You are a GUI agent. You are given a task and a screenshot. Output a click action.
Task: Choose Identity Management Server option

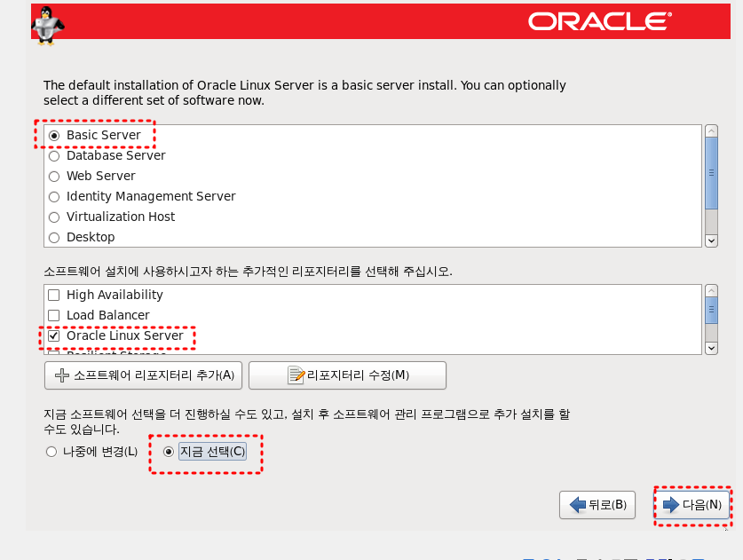pos(54,197)
